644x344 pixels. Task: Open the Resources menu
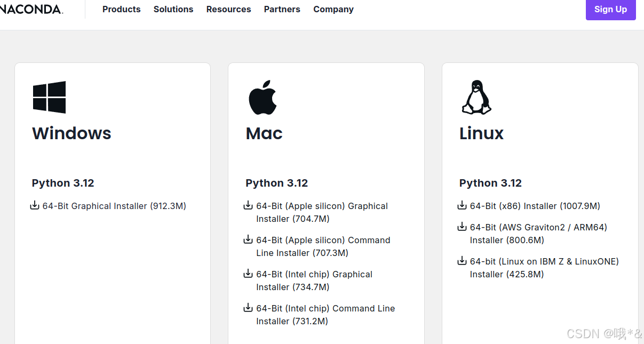pos(229,9)
